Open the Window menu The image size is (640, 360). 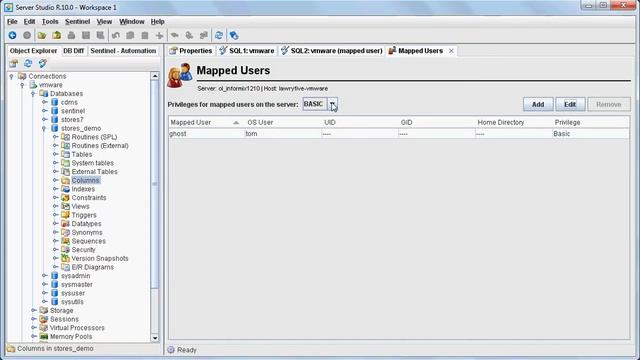(131, 22)
